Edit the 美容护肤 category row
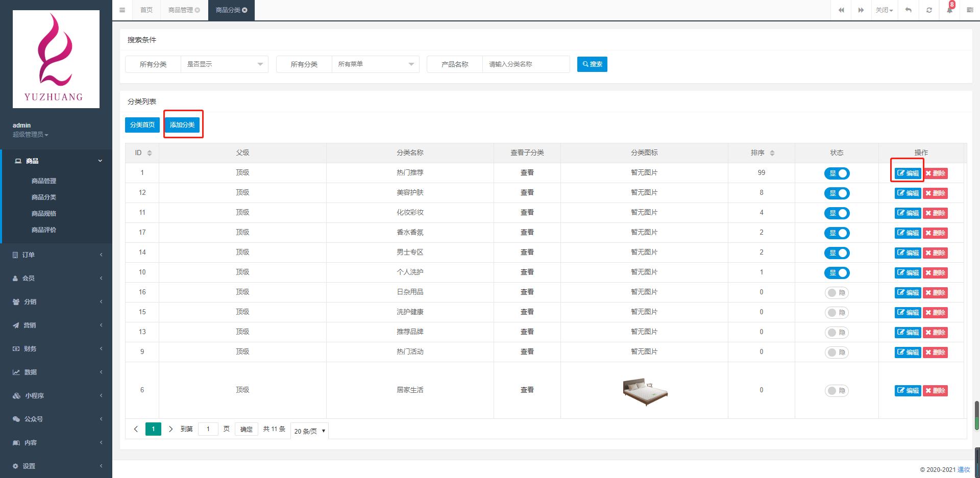The height and width of the screenshot is (478, 980). [908, 193]
